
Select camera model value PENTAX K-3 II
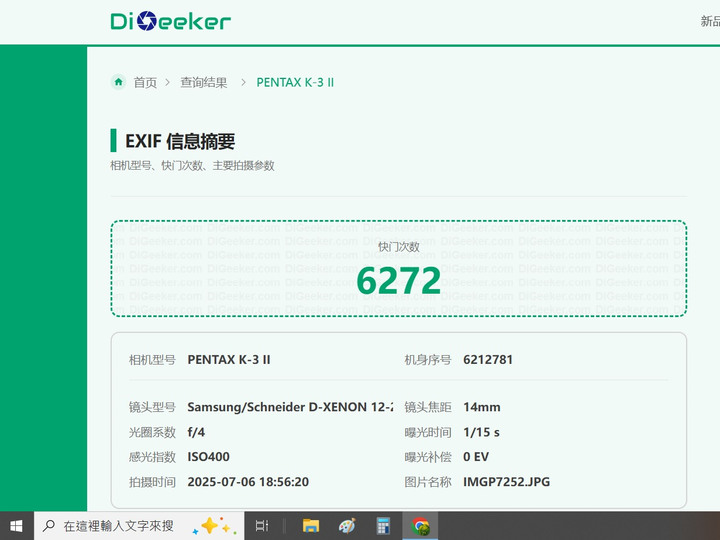[229, 360]
